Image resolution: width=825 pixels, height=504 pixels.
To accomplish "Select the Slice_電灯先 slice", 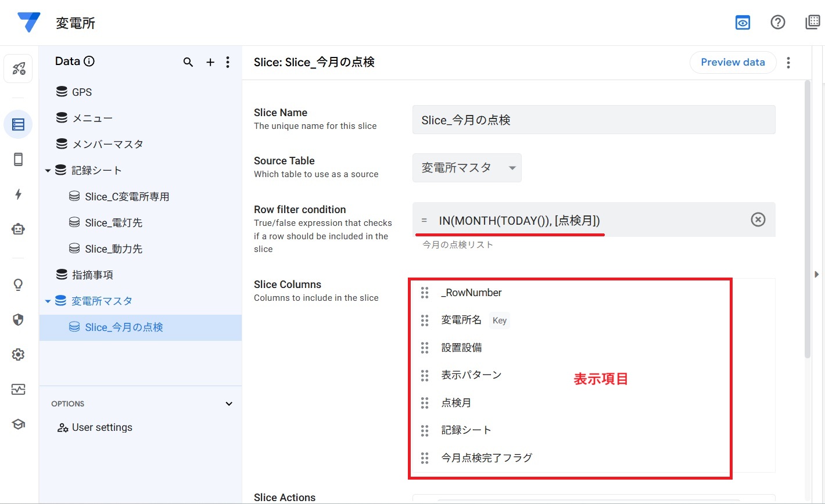I will 113,223.
